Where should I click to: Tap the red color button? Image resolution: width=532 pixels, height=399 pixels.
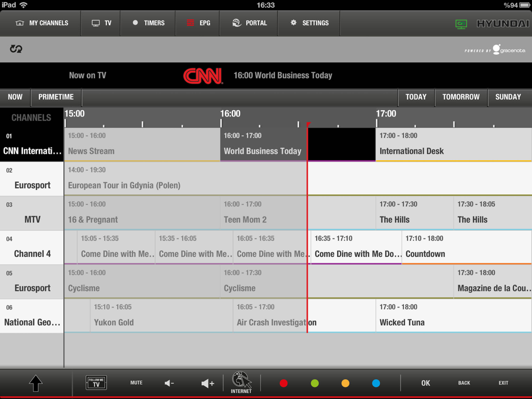(284, 384)
